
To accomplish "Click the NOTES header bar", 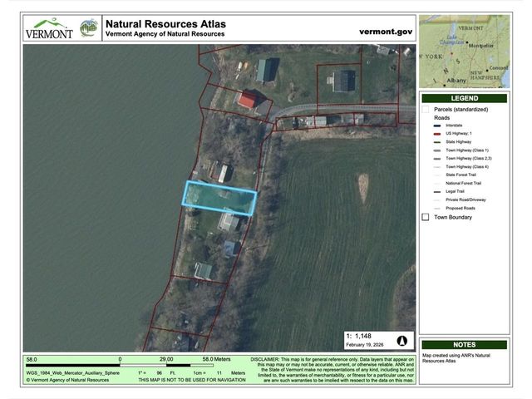I will coord(464,344).
